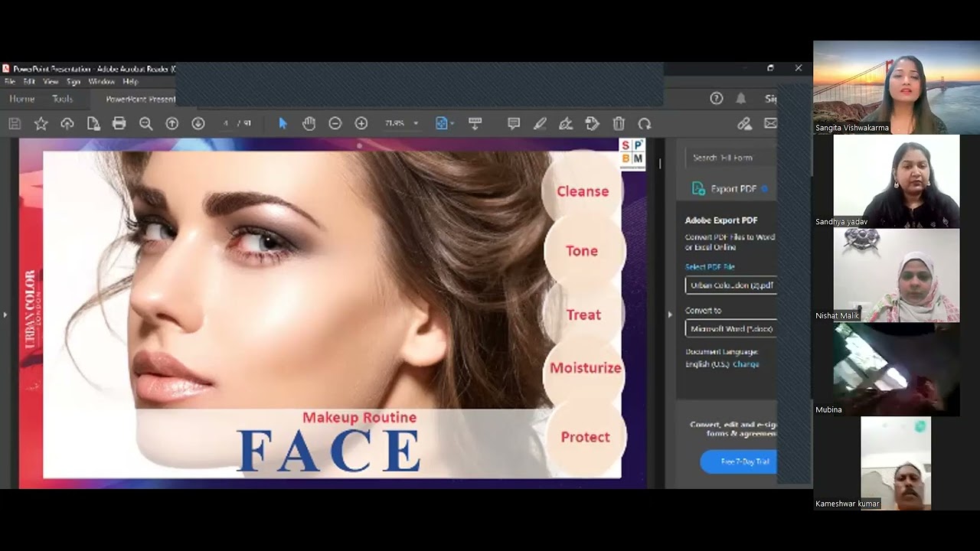Screen dimensions: 980x551
Task: Open the Edit menu
Action: 29,81
